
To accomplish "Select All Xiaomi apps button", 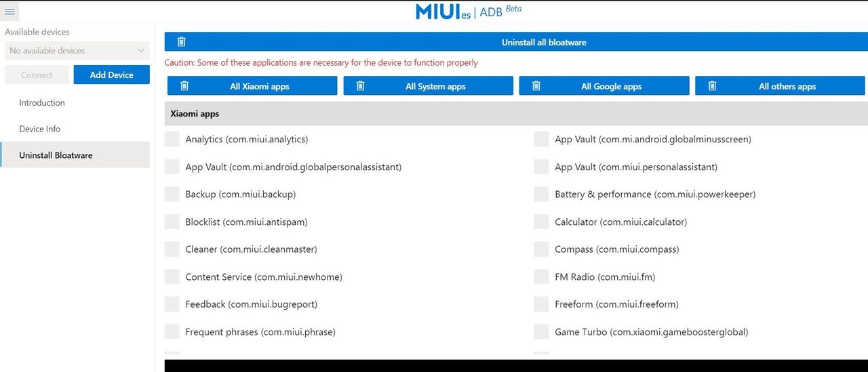I will (x=252, y=86).
